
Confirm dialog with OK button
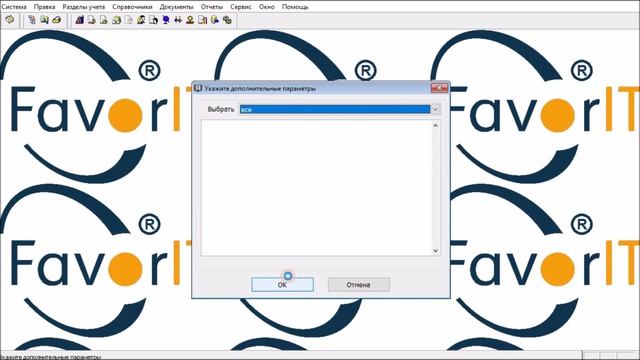click(282, 284)
